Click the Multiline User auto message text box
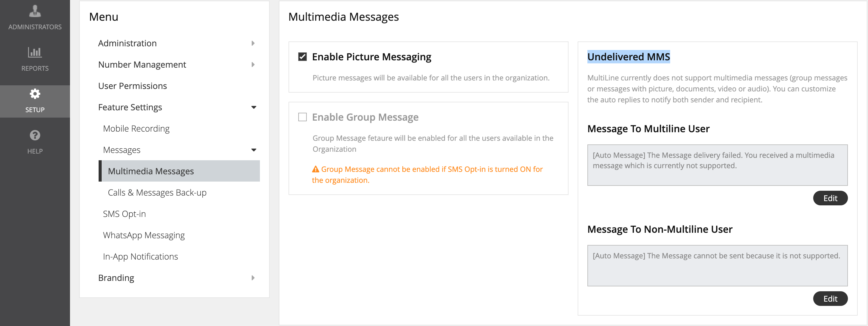This screenshot has height=326, width=868. pos(717,165)
